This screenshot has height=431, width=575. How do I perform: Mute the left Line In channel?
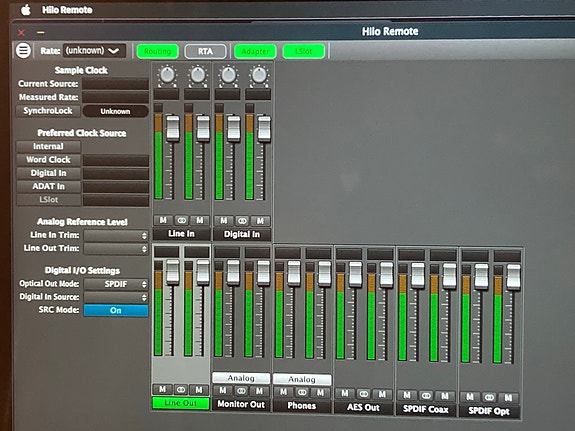click(x=163, y=220)
